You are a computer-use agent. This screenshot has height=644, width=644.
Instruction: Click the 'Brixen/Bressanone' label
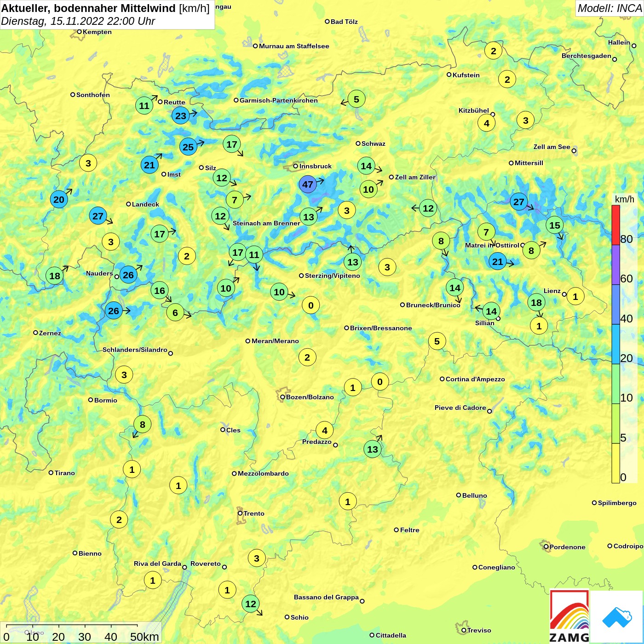(x=381, y=328)
